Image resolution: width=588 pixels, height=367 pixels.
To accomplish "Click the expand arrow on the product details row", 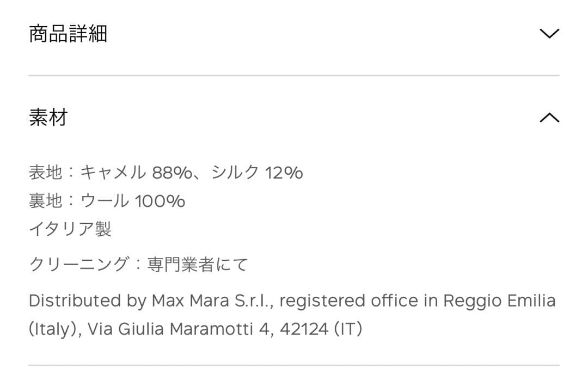I will (x=549, y=33).
